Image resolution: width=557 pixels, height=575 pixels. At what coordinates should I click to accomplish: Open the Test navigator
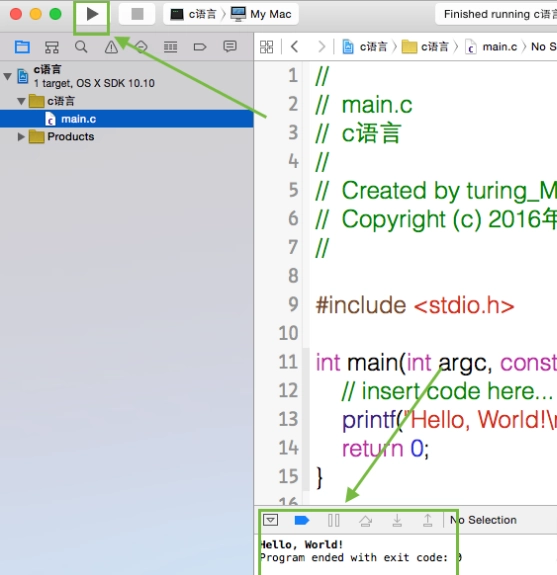point(141,47)
